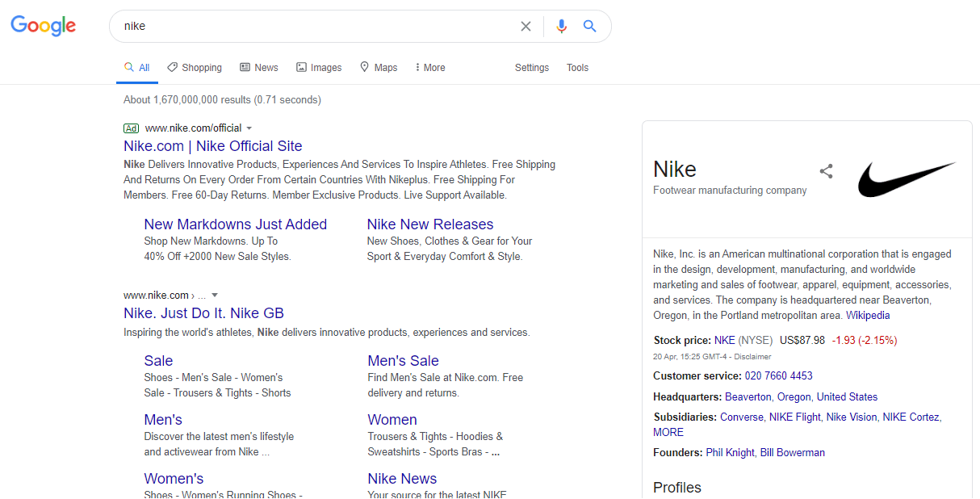Open the dropdown arrow beside the ad URL
The image size is (980, 499).
(x=250, y=128)
